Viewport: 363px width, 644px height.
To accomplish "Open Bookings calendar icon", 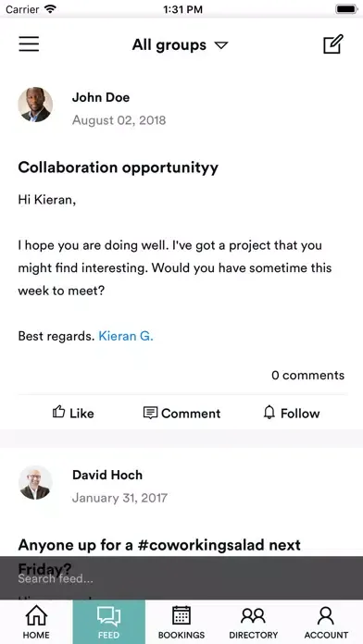I will pos(181,615).
